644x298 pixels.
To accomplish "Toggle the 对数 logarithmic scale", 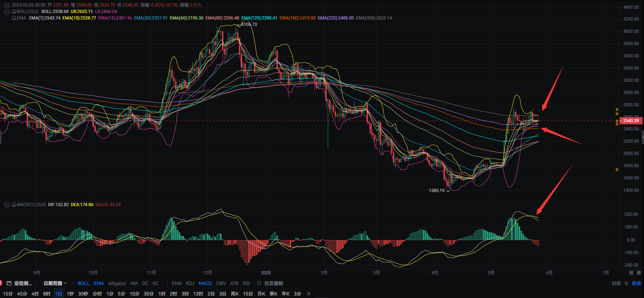I will (616, 283).
